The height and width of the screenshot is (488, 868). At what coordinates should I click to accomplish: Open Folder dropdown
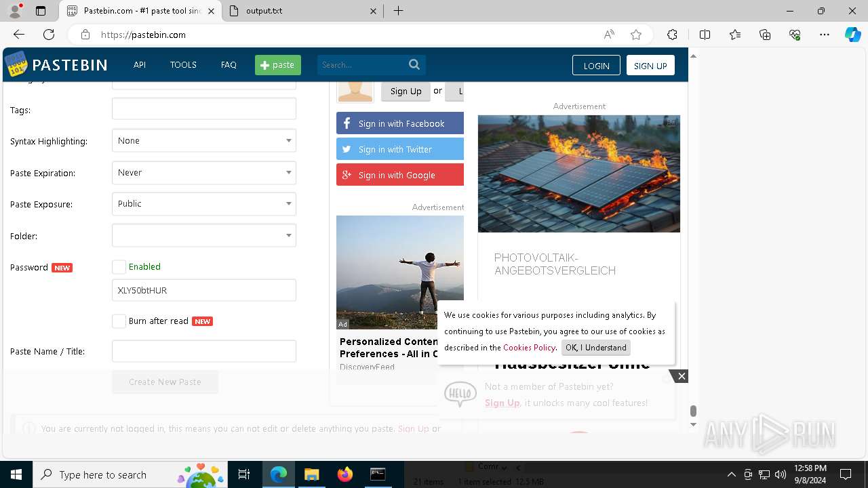[x=204, y=236]
